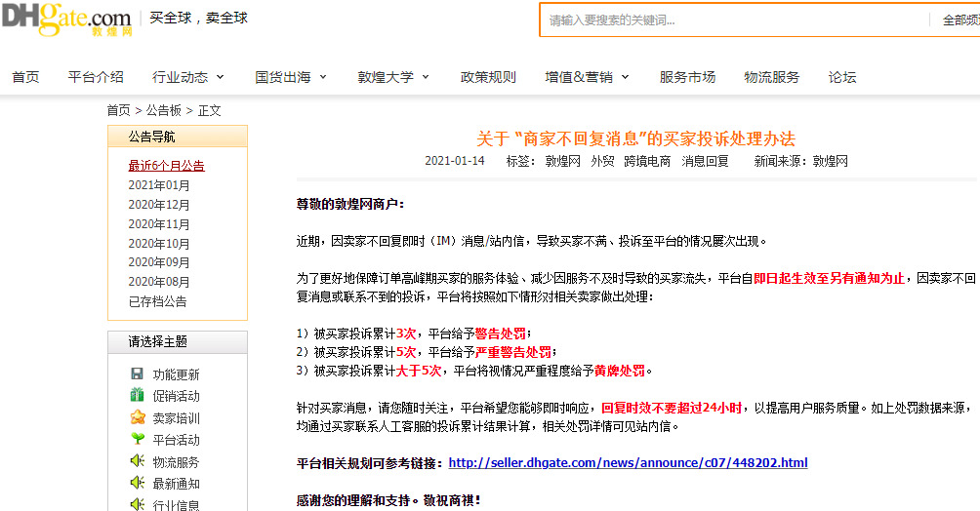Click the speaker icon beside 行业信息

138,503
